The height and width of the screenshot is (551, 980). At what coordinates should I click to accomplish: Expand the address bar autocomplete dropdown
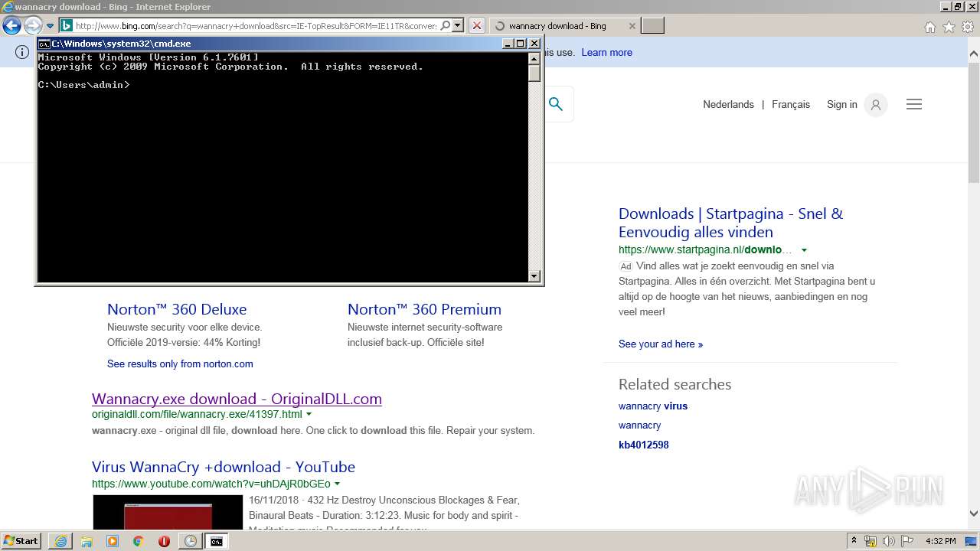[x=458, y=25]
